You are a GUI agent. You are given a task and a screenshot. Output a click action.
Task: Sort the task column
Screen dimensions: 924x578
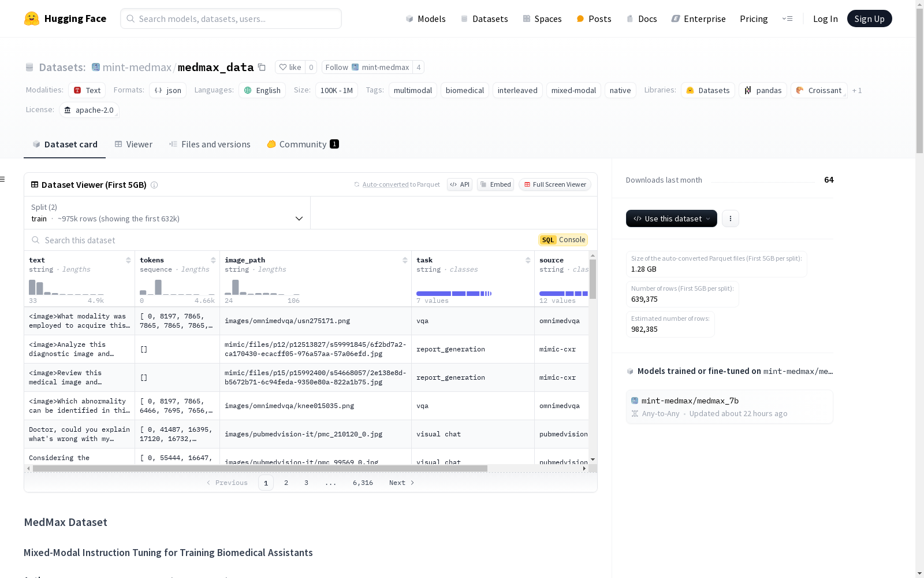point(528,260)
